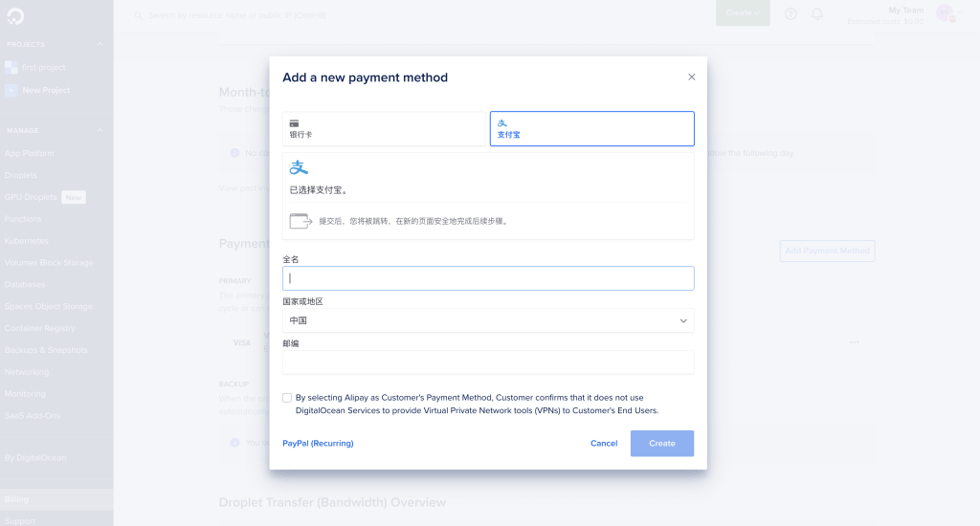Close the payment method dialog
The image size is (980, 526).
[x=691, y=77]
